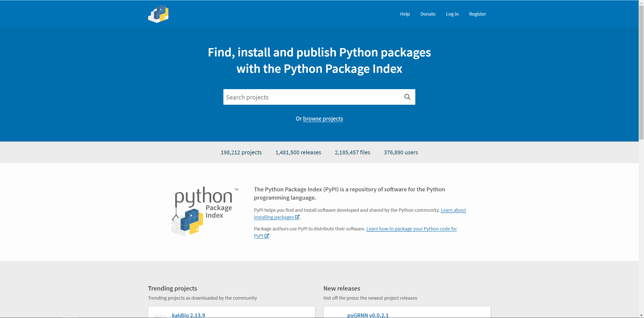
Task: Open browse projects
Action: [323, 118]
